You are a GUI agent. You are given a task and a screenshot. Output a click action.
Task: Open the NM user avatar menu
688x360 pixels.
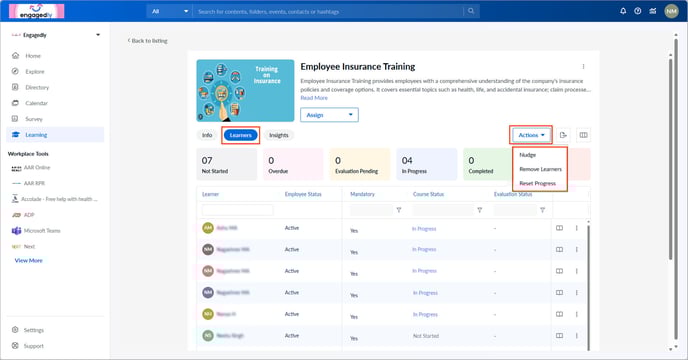[x=671, y=11]
